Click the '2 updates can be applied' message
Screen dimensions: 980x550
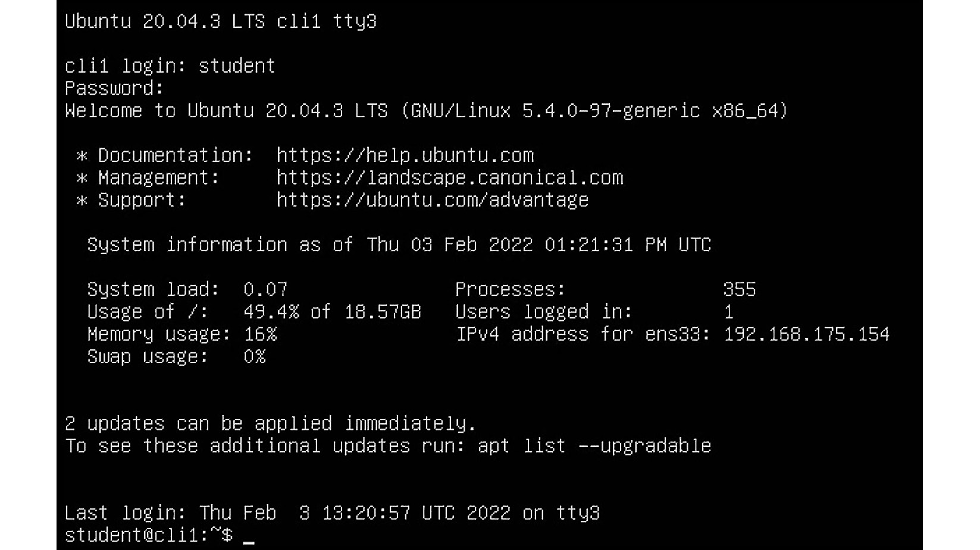coord(270,423)
